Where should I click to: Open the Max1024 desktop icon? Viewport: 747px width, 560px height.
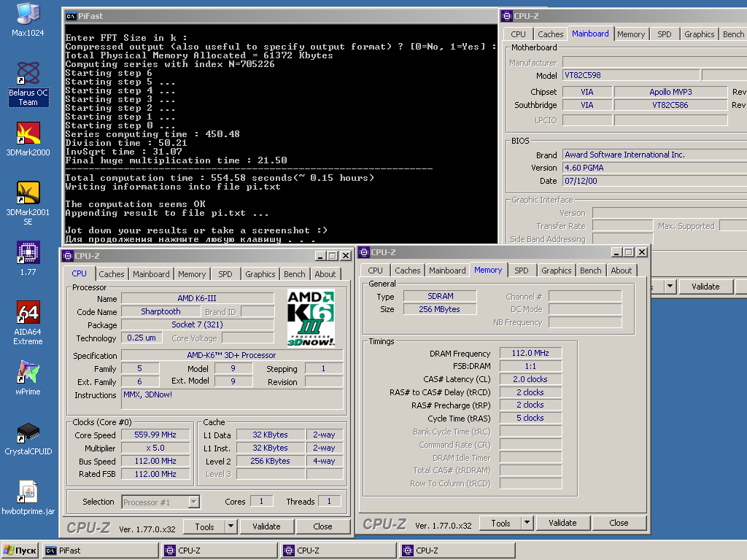(x=28, y=20)
